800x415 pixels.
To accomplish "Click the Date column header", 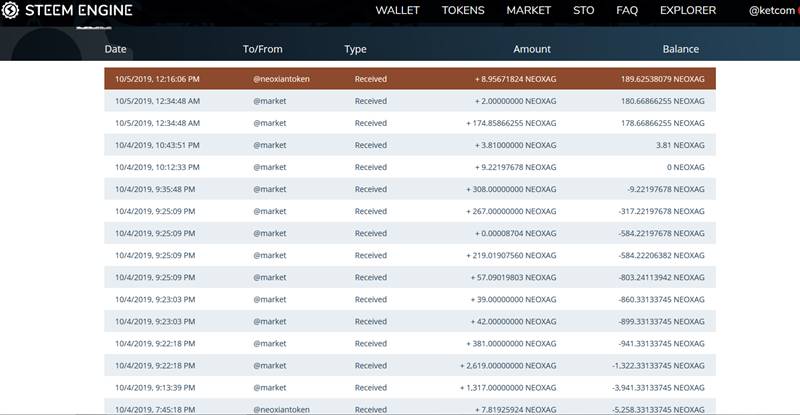I will (x=115, y=49).
